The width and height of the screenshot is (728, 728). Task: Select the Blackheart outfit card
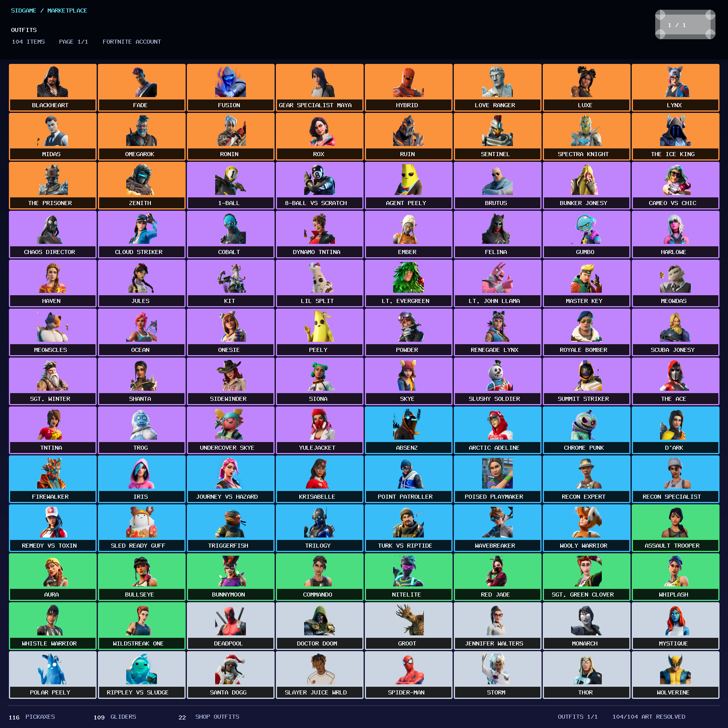(53, 88)
